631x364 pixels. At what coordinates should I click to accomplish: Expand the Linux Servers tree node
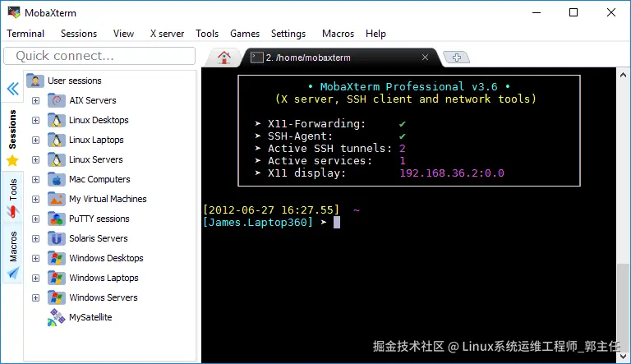click(x=36, y=160)
